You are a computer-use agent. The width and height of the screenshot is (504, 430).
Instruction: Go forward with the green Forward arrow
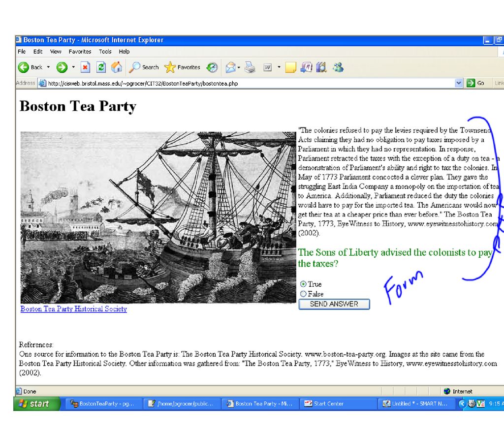click(x=62, y=67)
